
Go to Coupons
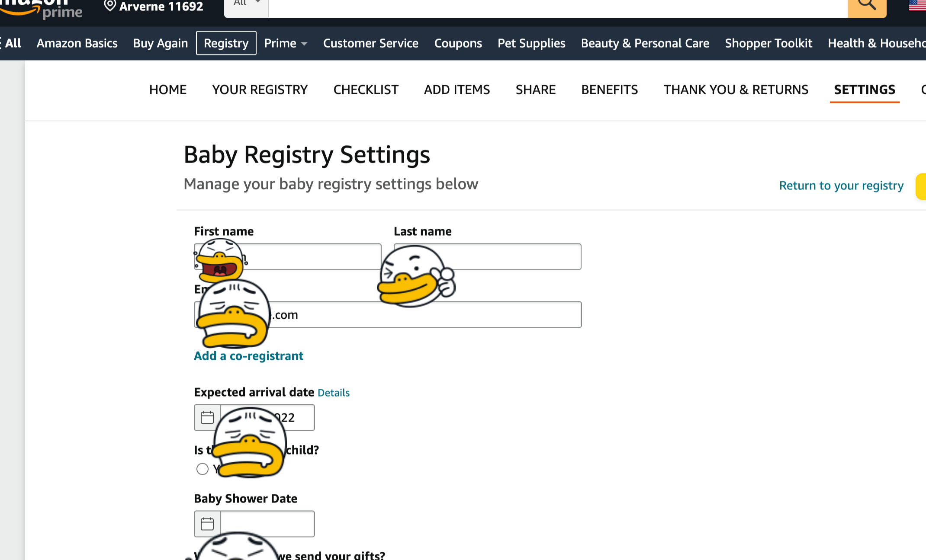click(458, 43)
